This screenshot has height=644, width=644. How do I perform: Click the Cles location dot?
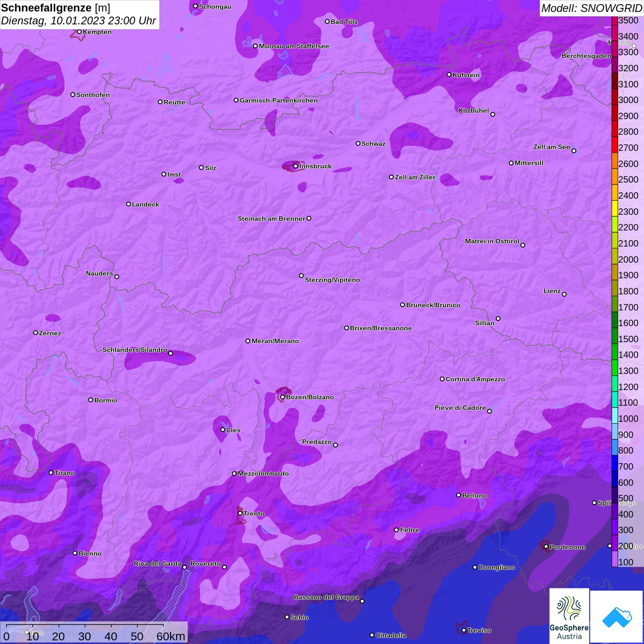(x=223, y=430)
